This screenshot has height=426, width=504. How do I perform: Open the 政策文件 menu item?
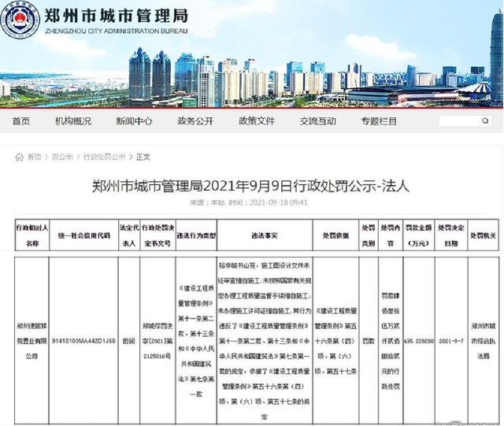click(x=257, y=121)
